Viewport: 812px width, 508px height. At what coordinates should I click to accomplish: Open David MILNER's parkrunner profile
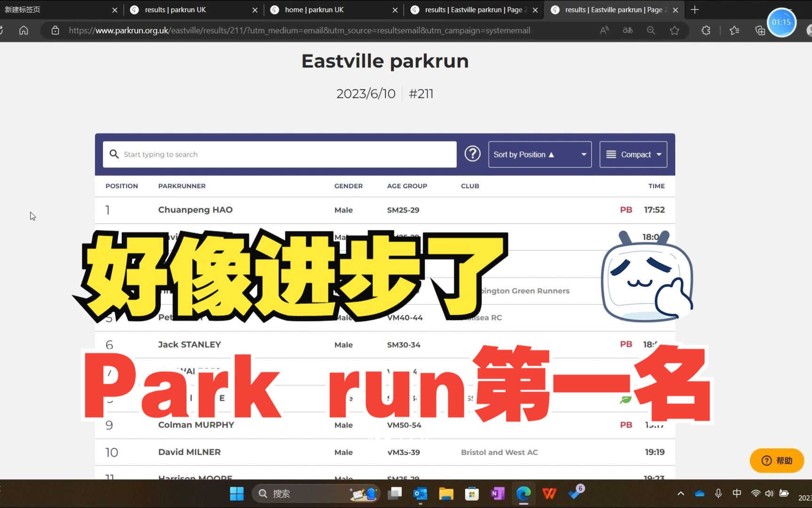tap(189, 452)
